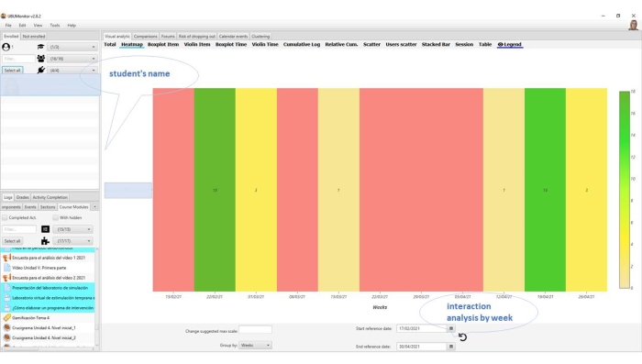Viewport: 642px width, 364px height.
Task: Toggle the Completed Act. checkbox
Action: pyautogui.click(x=5, y=218)
